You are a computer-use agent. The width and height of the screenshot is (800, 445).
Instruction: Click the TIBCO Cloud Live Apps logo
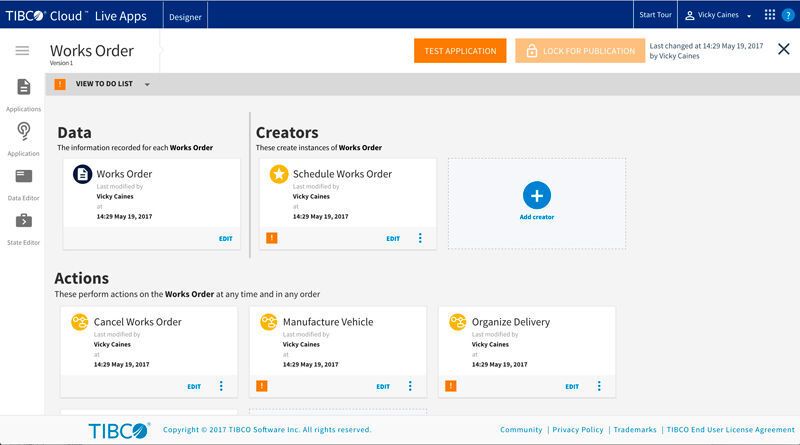[76, 16]
